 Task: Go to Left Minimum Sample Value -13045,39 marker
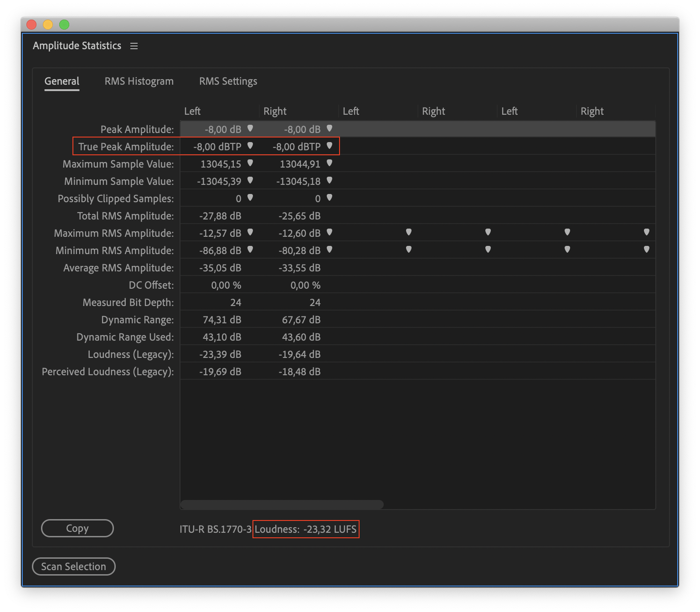click(250, 181)
